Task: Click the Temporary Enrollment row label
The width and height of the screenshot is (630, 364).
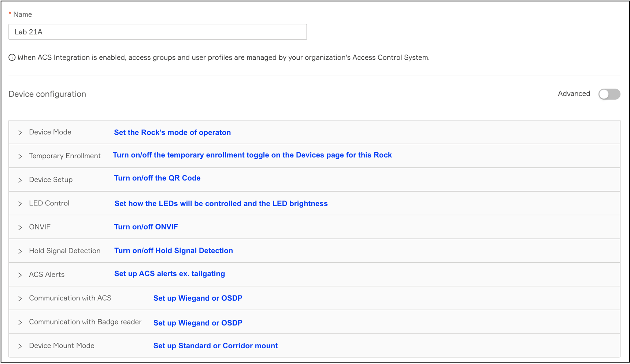Action: (64, 156)
